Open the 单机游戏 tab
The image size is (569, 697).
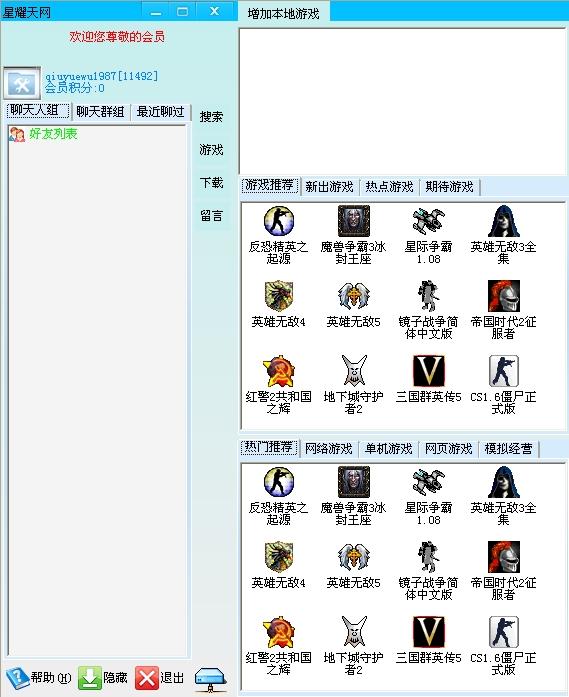[389, 448]
